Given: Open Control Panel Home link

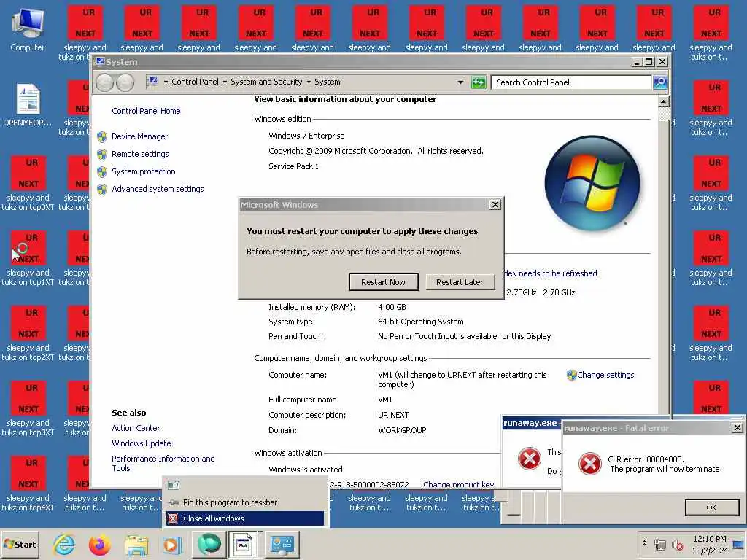Looking at the screenshot, I should pos(146,111).
